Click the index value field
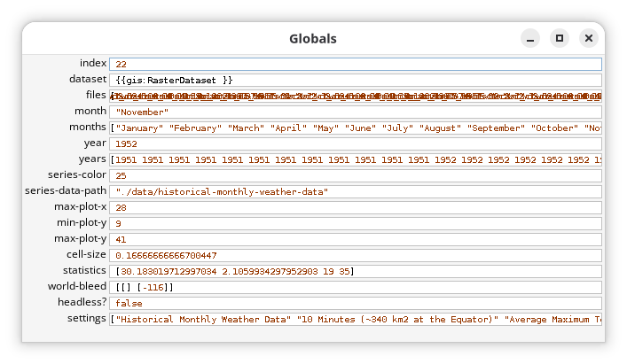 (x=355, y=64)
